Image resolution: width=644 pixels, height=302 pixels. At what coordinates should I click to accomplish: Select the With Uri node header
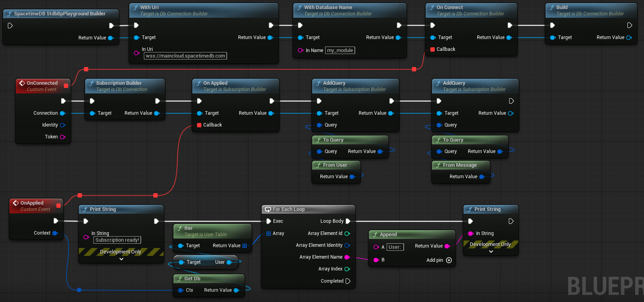click(204, 10)
